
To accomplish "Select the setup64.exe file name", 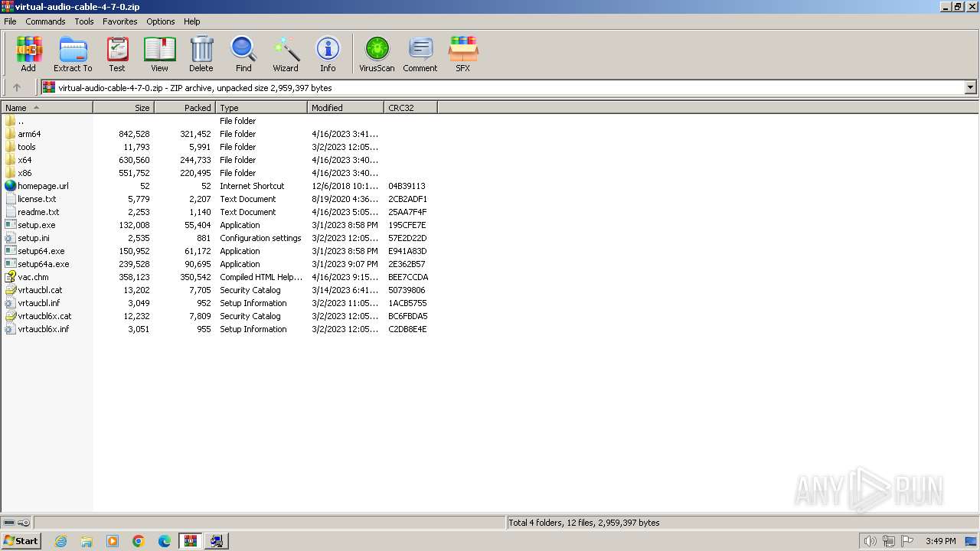I will (x=41, y=251).
